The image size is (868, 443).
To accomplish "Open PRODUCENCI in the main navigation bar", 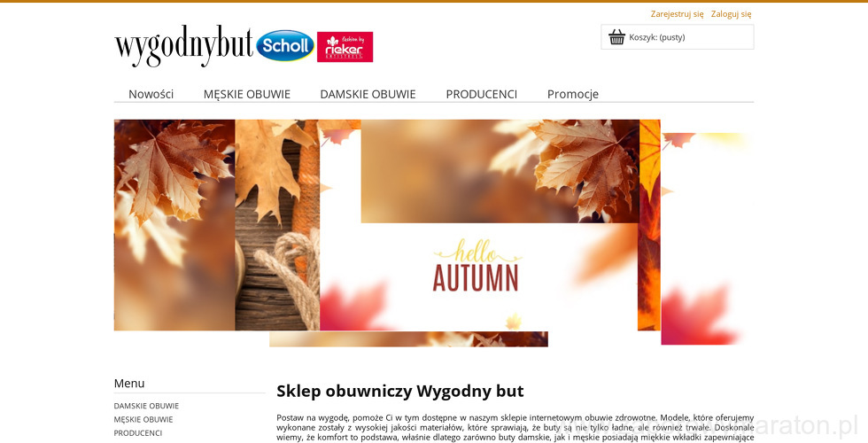I will pos(482,94).
